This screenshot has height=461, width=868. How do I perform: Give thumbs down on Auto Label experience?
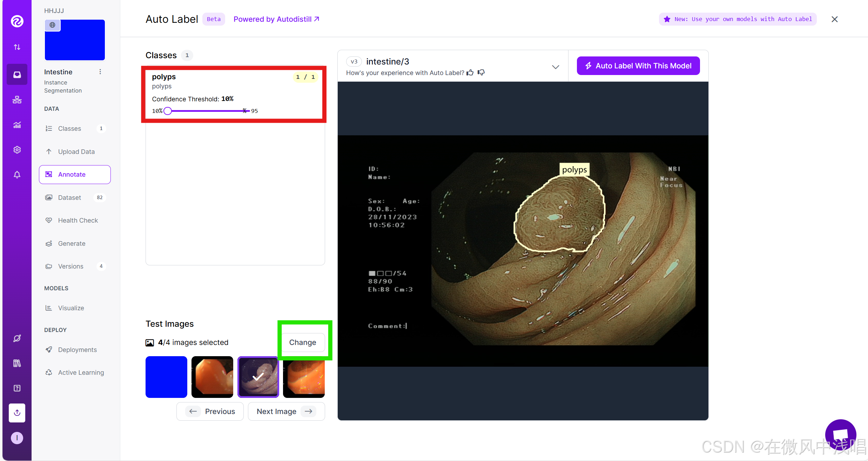481,73
